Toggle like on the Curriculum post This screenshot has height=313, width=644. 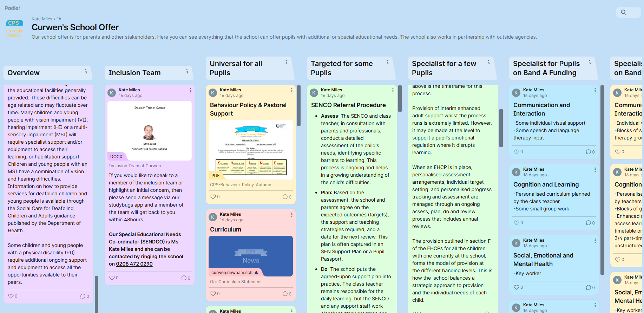coord(213,294)
